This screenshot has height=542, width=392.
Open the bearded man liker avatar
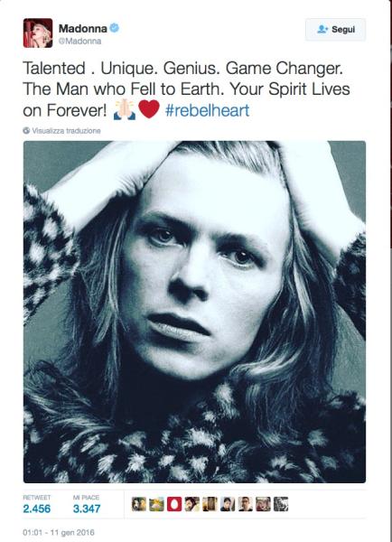coord(191,504)
